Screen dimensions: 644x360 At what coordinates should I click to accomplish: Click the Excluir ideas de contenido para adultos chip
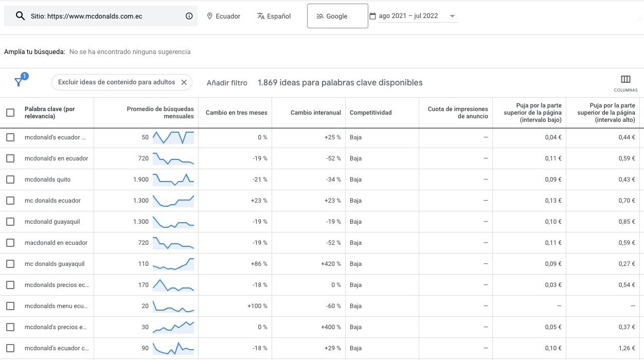(x=122, y=82)
